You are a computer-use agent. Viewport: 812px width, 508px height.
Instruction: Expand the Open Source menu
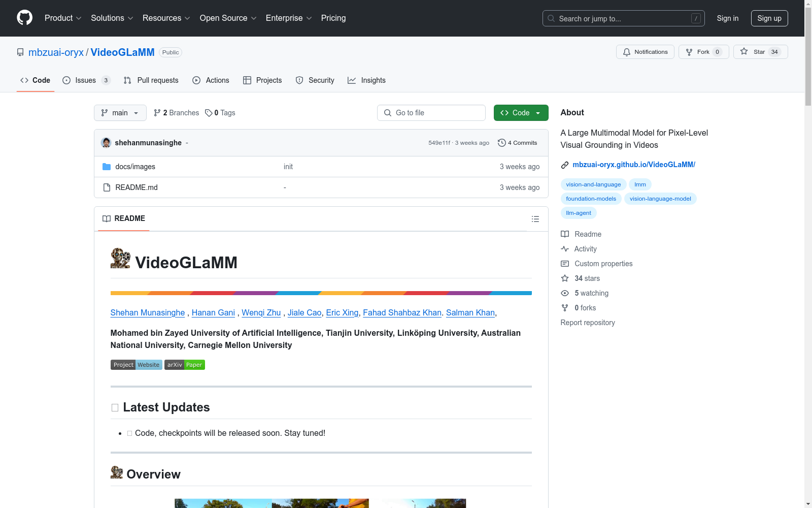click(x=228, y=18)
